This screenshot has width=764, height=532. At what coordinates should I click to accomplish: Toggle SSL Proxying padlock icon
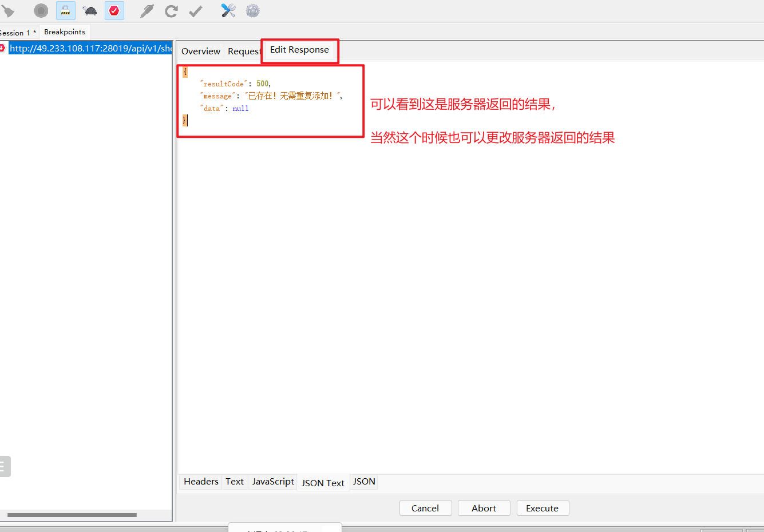click(66, 10)
